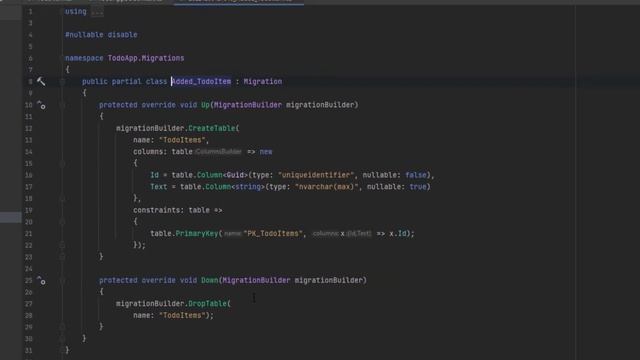The width and height of the screenshot is (640, 360).
Task: Click the Id property on line 16
Action: (x=154, y=175)
